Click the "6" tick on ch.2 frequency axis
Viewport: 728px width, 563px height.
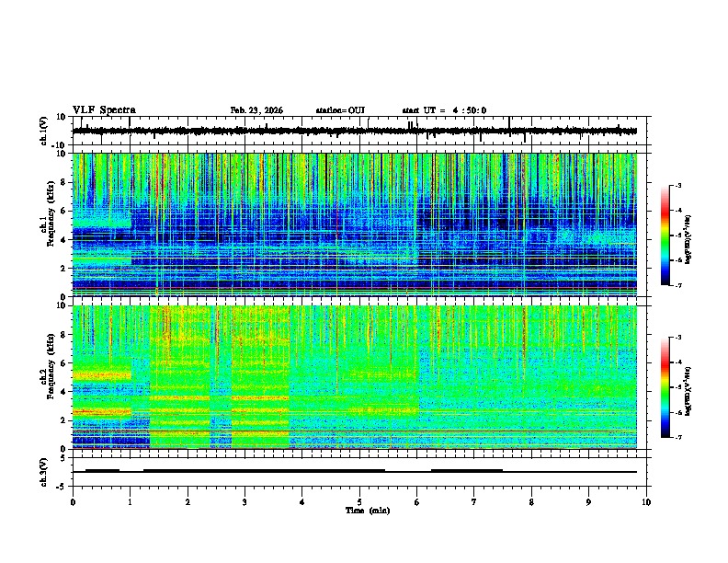(x=64, y=363)
